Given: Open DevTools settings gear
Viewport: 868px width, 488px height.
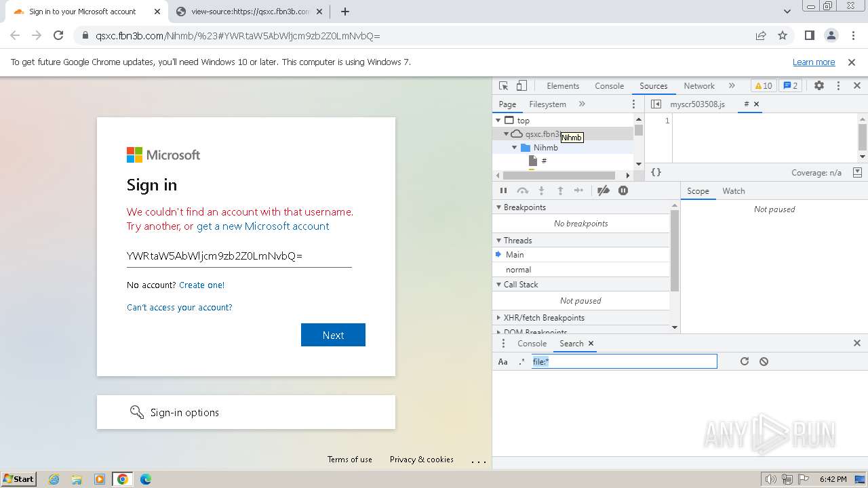Looking at the screenshot, I should 819,86.
